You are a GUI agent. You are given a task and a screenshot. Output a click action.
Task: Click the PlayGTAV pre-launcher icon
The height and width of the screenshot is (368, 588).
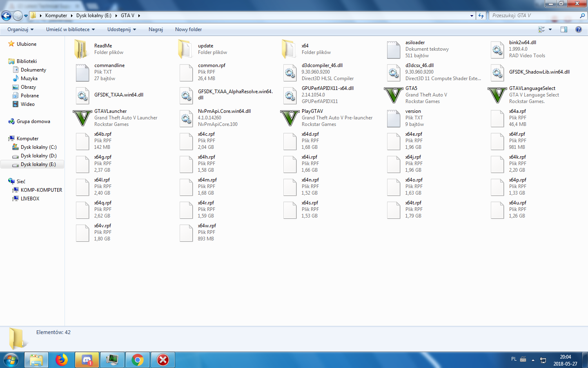[x=290, y=118]
